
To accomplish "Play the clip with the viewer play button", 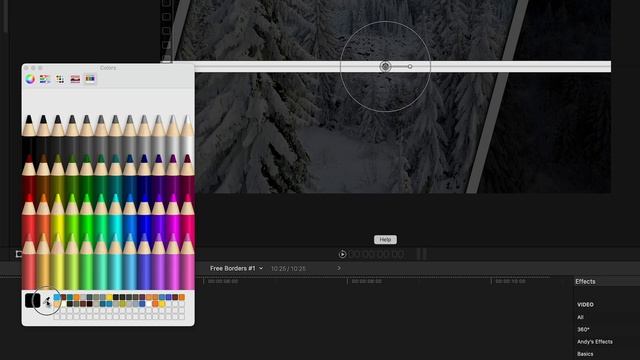I will click(x=342, y=254).
